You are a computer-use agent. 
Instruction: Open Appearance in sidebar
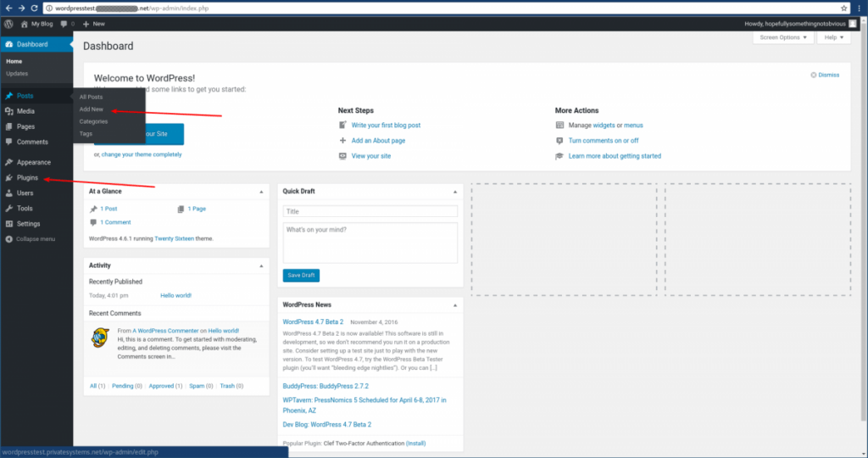pos(36,162)
